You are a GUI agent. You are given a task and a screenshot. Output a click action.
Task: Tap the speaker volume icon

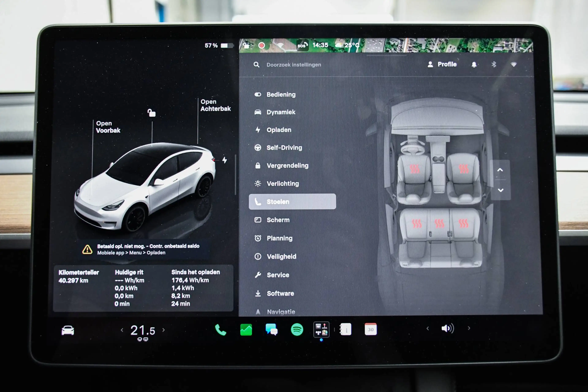point(448,328)
